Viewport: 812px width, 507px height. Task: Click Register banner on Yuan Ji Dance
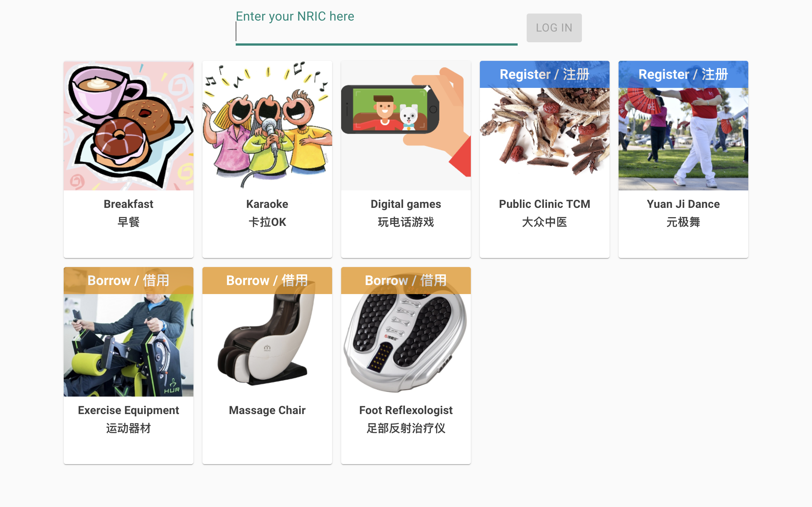pos(683,74)
